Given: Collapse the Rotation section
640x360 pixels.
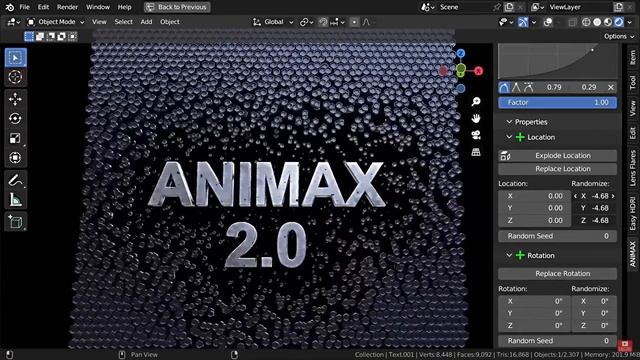Looking at the screenshot, I should (509, 256).
